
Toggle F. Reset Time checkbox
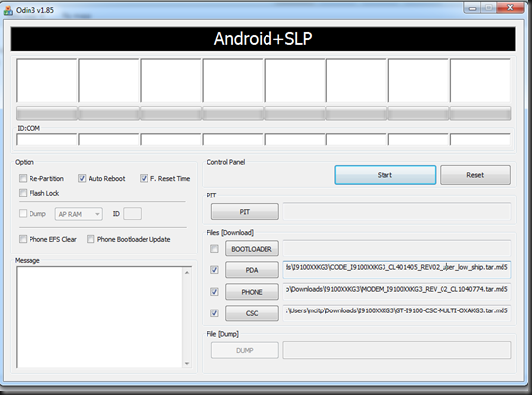pyautogui.click(x=144, y=178)
